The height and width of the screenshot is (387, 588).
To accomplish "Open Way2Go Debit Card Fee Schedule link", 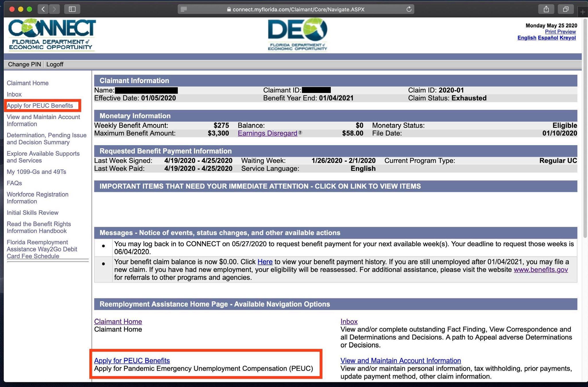I will coord(42,249).
